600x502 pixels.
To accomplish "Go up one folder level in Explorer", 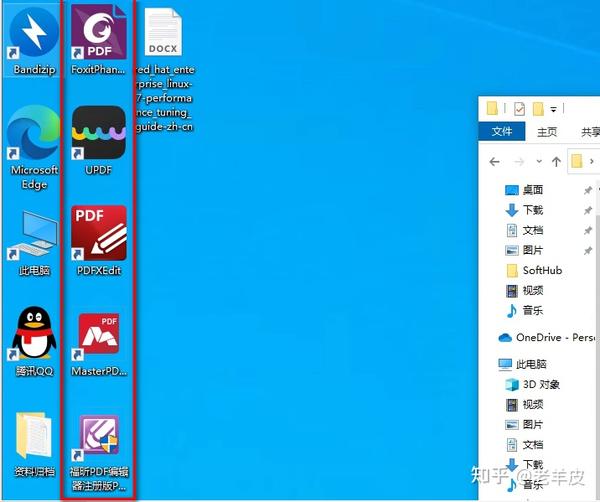I will [556, 161].
